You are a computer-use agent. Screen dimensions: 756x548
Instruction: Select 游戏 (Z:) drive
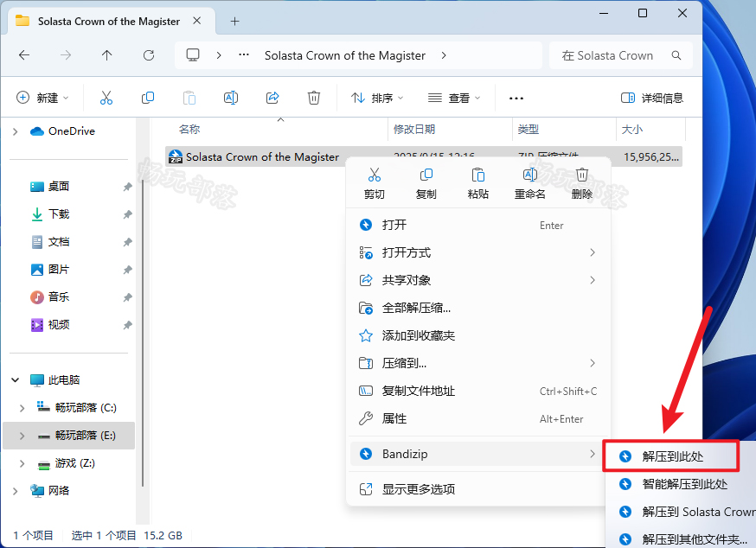pyautogui.click(x=74, y=463)
